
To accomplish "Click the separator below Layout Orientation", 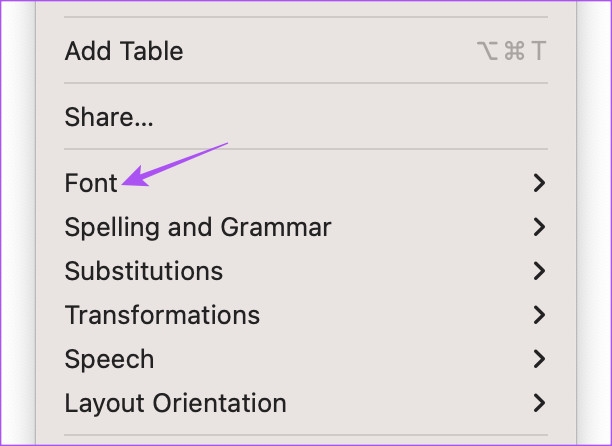I will 305,436.
